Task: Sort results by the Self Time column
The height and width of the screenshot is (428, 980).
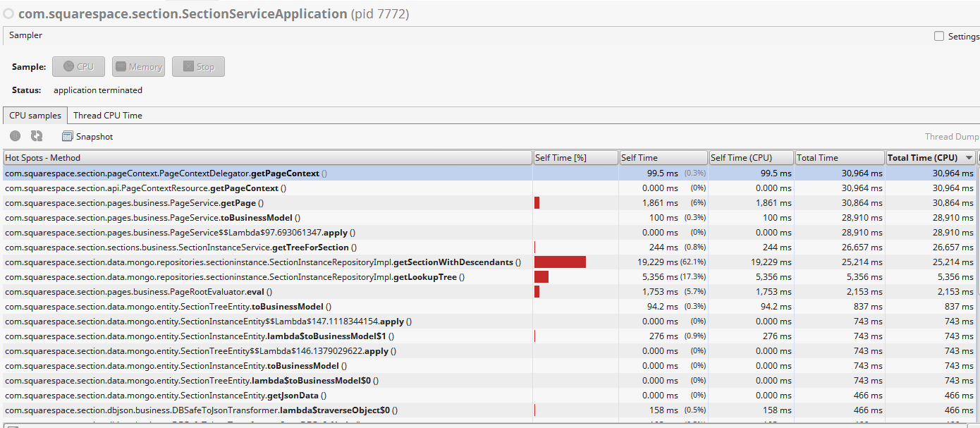Action: pyautogui.click(x=663, y=157)
